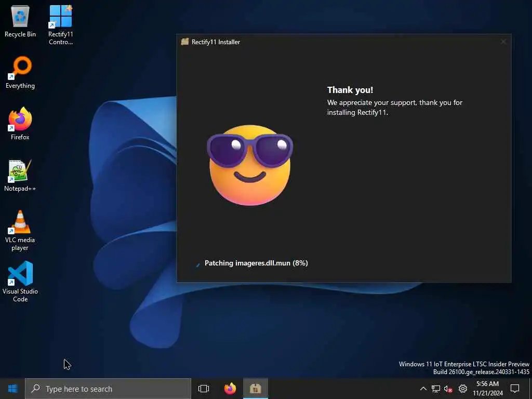The height and width of the screenshot is (399, 532).
Task: Open Task View from the taskbar
Action: click(204, 389)
